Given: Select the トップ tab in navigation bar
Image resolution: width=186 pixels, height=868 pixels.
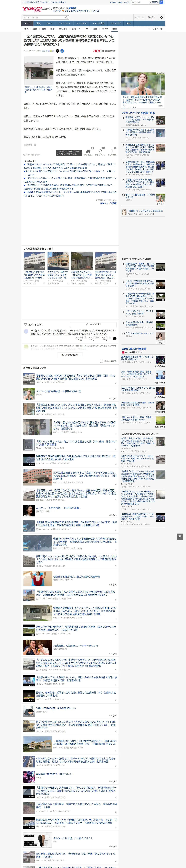Looking at the screenshot, I should tap(27, 24).
